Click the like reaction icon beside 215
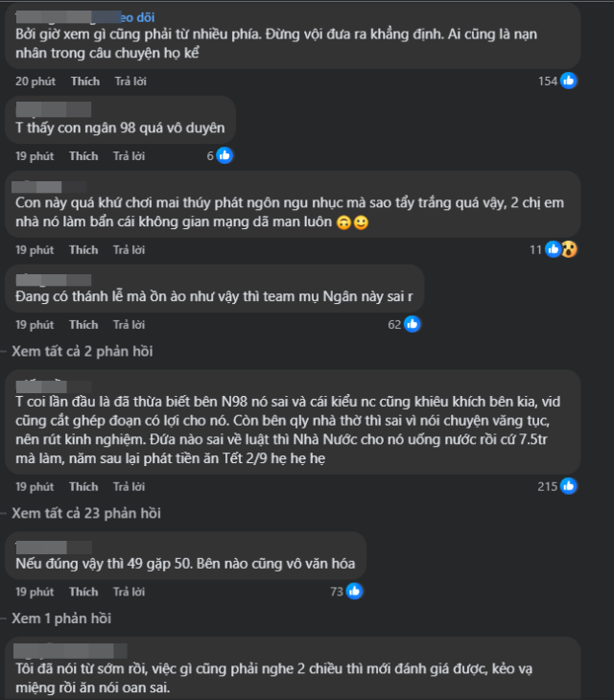 click(569, 486)
